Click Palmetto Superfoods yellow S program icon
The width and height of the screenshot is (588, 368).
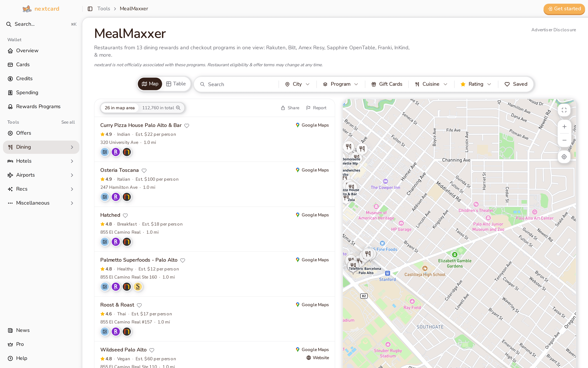point(138,287)
